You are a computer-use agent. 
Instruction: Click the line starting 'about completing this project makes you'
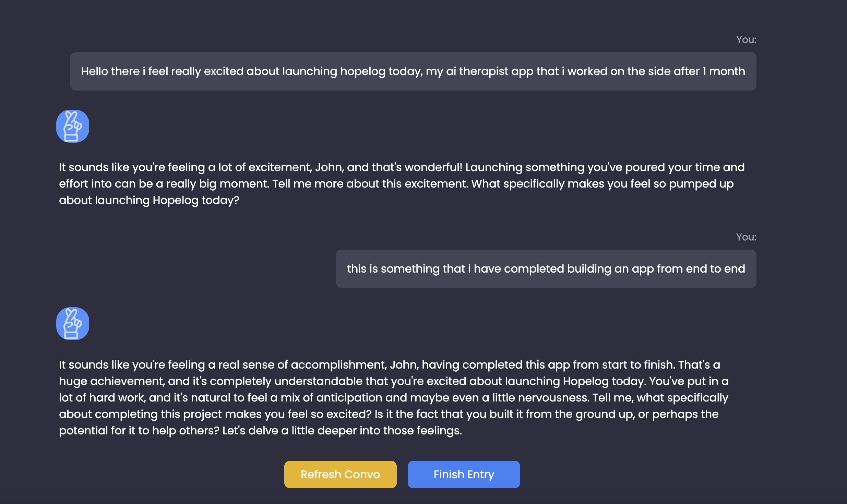389,414
